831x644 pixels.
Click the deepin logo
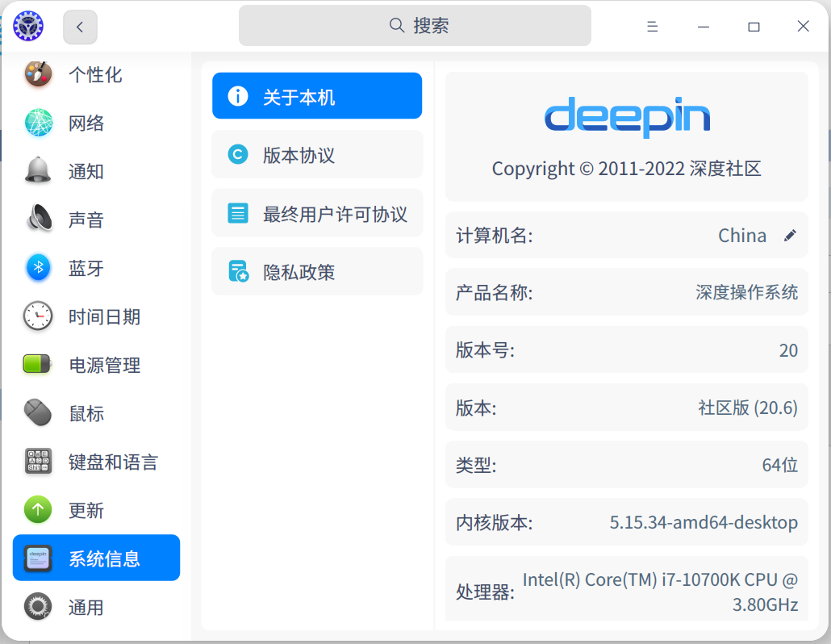point(627,116)
